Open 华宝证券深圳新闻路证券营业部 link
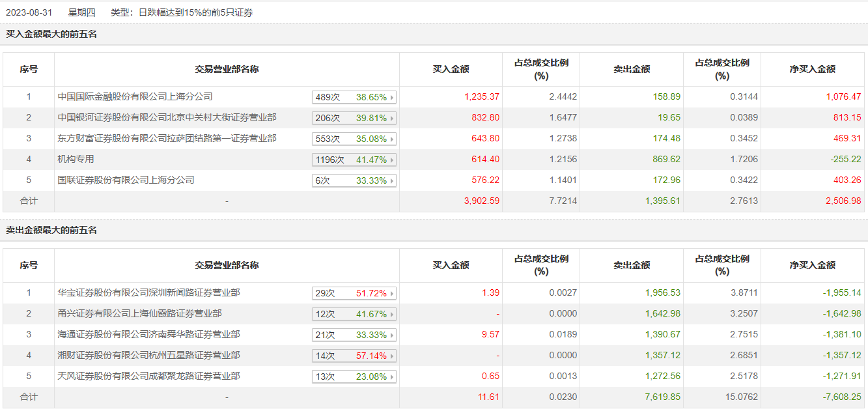This screenshot has height=411, width=868. (148, 292)
